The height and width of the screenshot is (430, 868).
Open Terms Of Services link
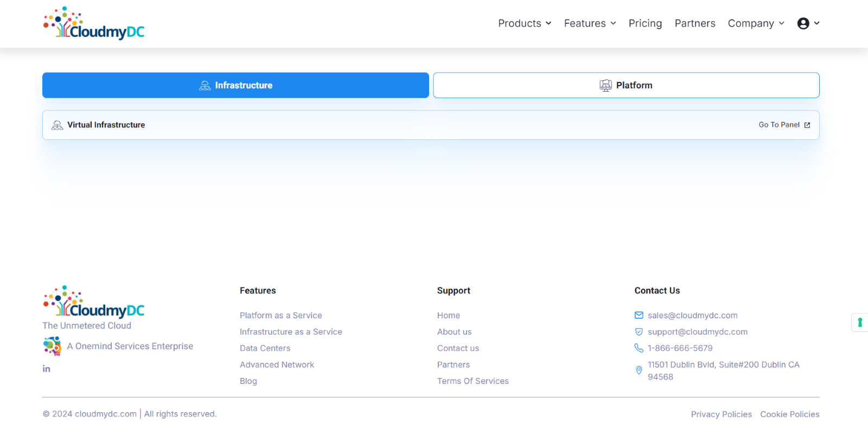[473, 381]
